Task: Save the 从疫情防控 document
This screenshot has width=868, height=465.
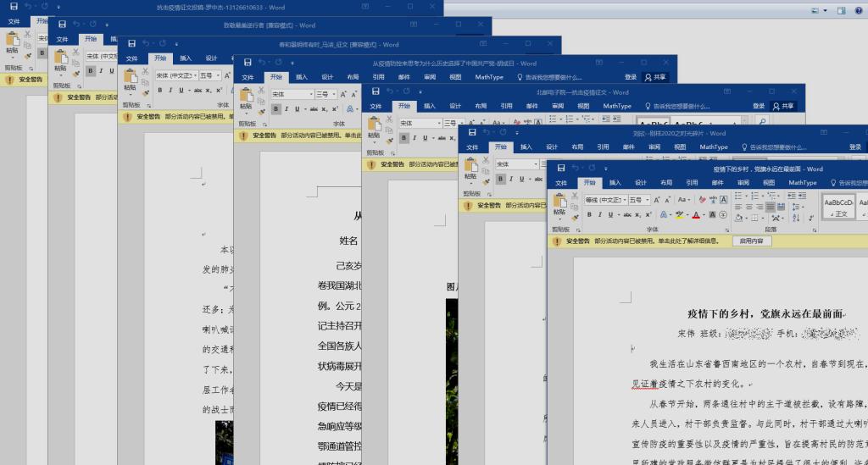Action: [248, 63]
